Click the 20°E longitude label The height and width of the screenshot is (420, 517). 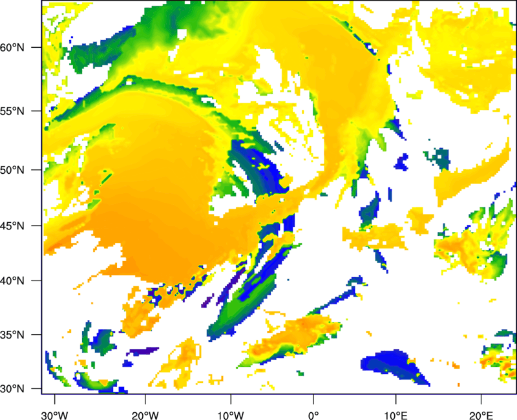[x=481, y=415]
